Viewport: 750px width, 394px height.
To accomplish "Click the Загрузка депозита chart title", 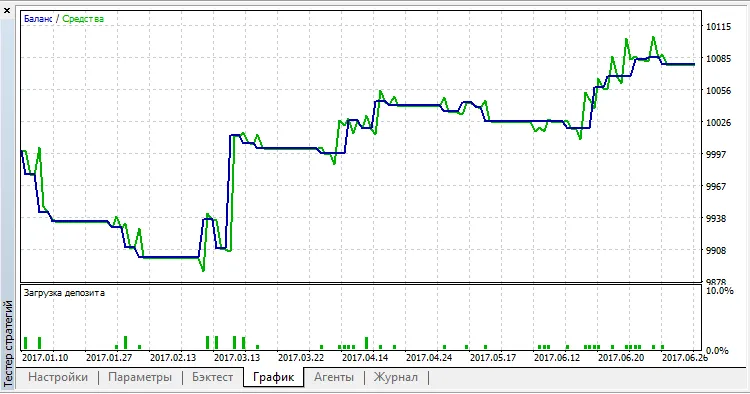I will pos(64,293).
